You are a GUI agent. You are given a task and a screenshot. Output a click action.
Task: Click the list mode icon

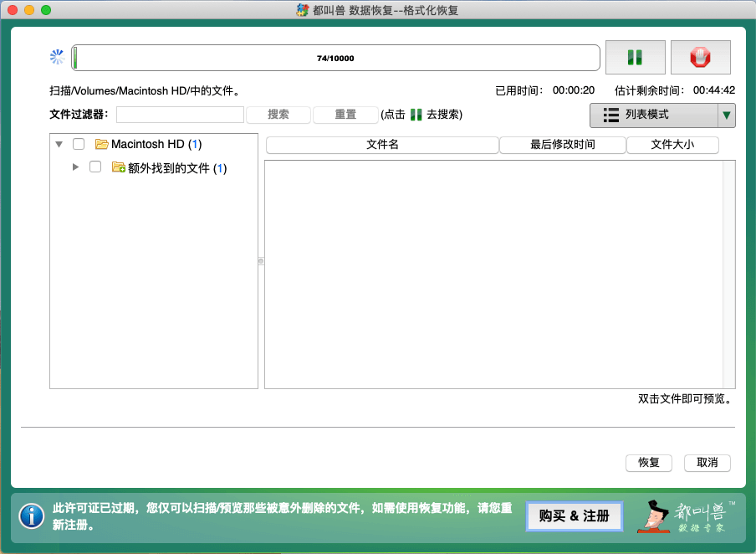(x=610, y=115)
